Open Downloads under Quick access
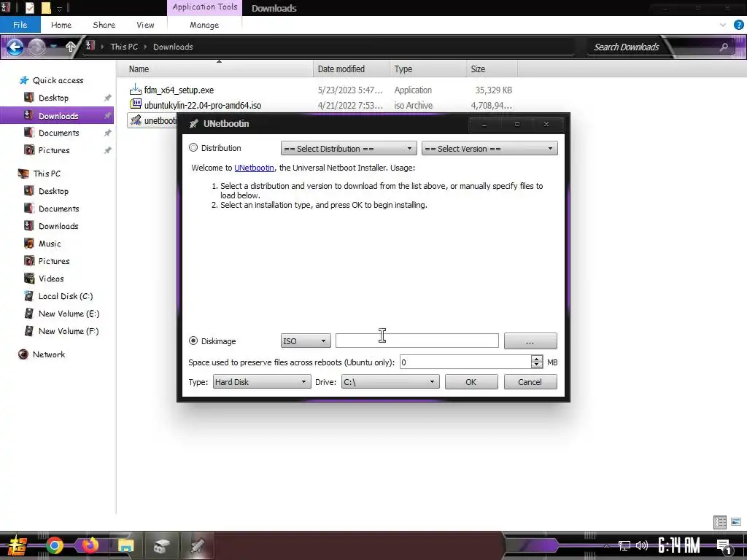This screenshot has width=747, height=560. click(58, 116)
